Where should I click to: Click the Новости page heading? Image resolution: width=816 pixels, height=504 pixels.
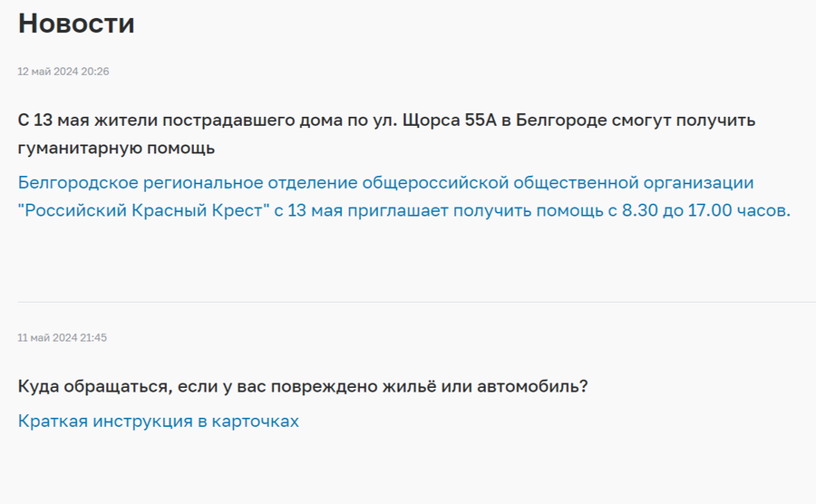click(76, 24)
